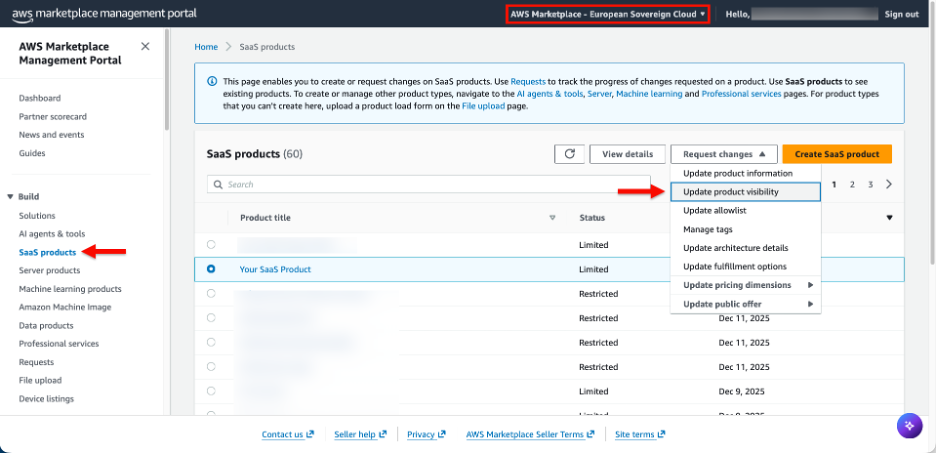Select radio for second Restricted row Dec 11

point(211,318)
